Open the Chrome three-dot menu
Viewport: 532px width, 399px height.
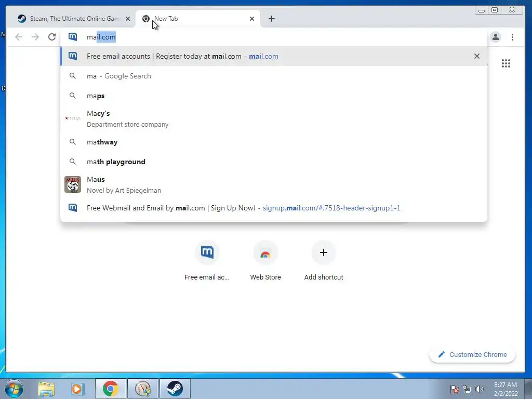coord(512,37)
